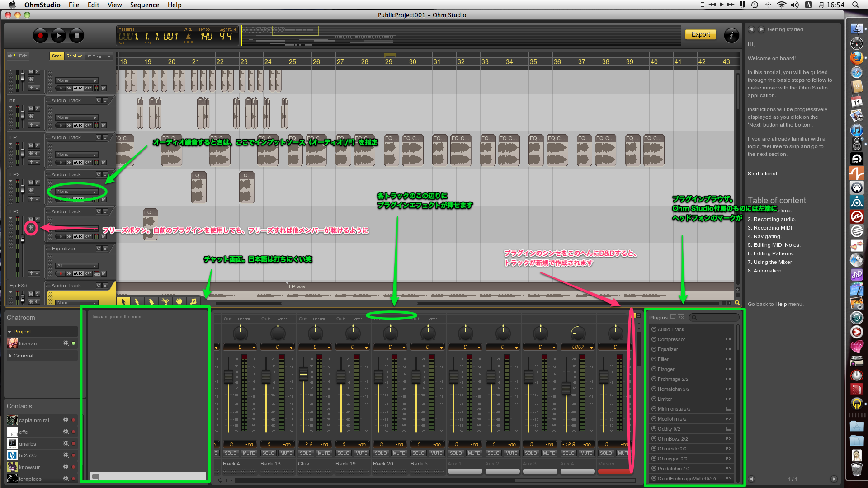This screenshot has width=868, height=488.
Task: Click the Start tutorial link
Action: click(763, 174)
